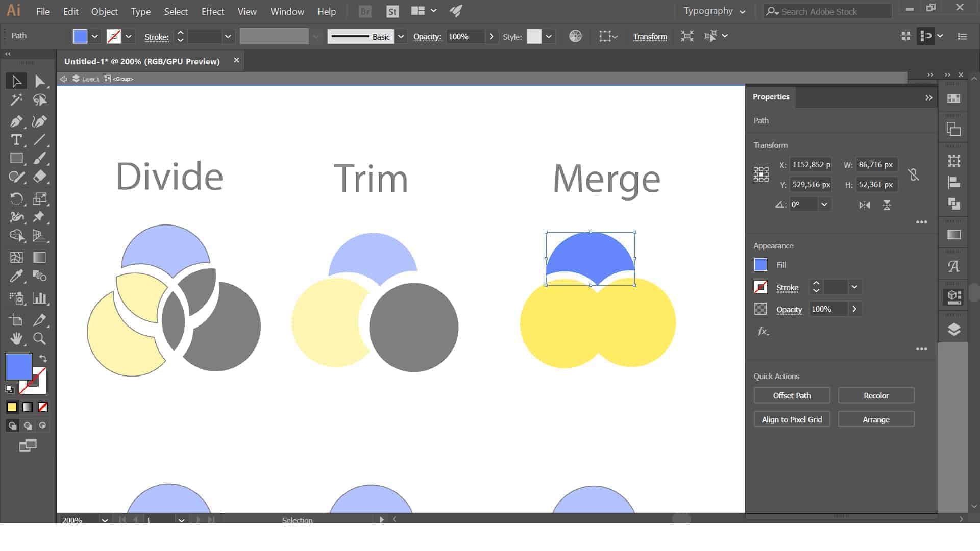980x551 pixels.
Task: Reset default fill and stroke
Action: (10, 389)
